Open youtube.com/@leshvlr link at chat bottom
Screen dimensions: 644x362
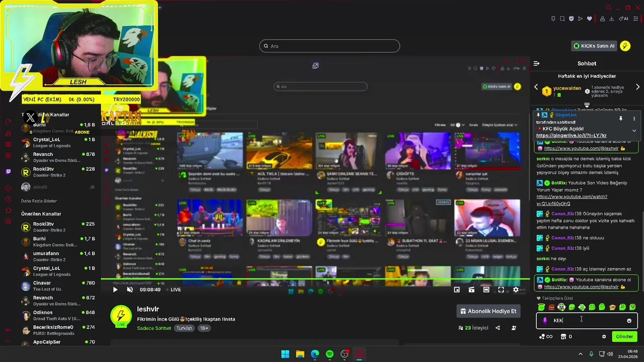click(x=581, y=287)
